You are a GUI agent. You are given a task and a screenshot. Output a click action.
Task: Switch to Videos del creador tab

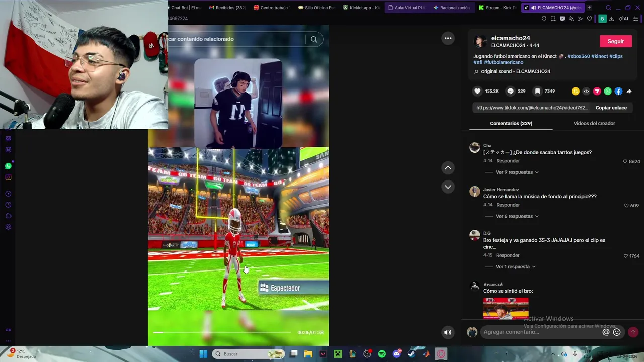[x=594, y=123]
